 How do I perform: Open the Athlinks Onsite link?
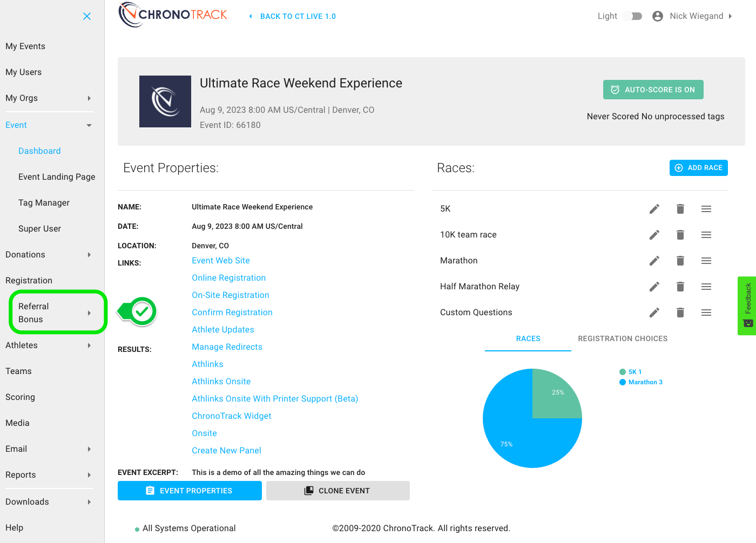[221, 382]
